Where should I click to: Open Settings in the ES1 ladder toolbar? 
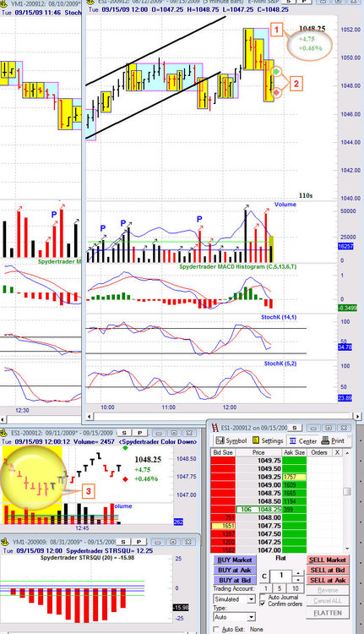click(x=266, y=440)
